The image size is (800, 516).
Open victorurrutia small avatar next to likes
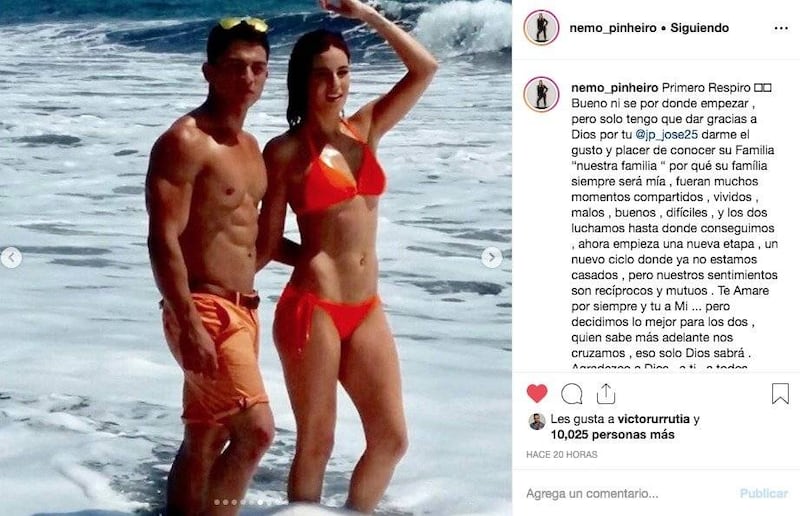pos(537,422)
